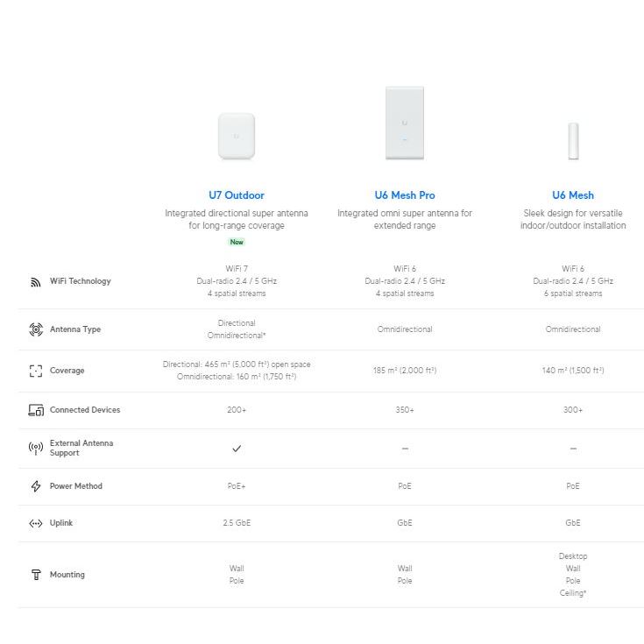
Task: Click the Uplink row icon
Action: point(36,523)
